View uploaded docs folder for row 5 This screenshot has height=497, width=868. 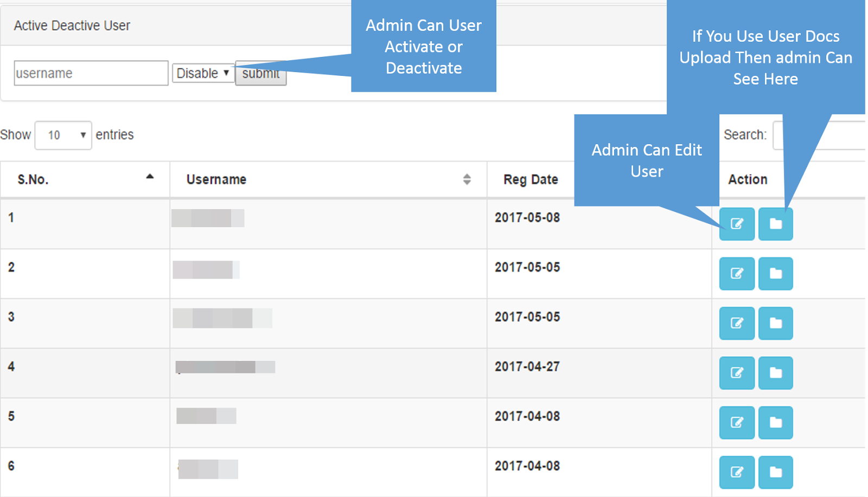(x=776, y=422)
